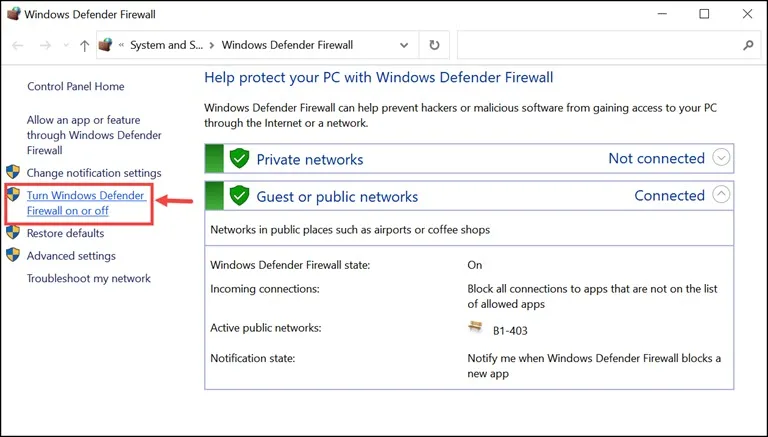The height and width of the screenshot is (437, 768).
Task: Click the Not connected status text
Action: (656, 158)
